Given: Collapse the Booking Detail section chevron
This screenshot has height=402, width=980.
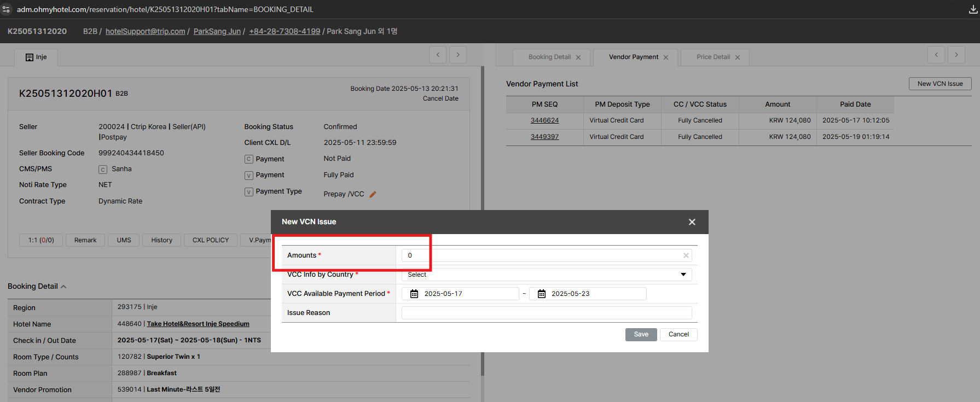Looking at the screenshot, I should [x=63, y=287].
